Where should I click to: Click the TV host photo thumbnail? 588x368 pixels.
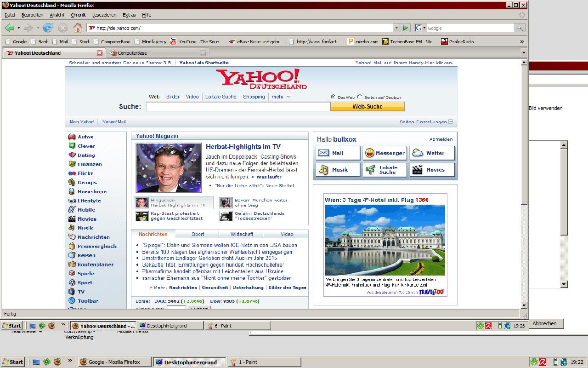click(169, 167)
